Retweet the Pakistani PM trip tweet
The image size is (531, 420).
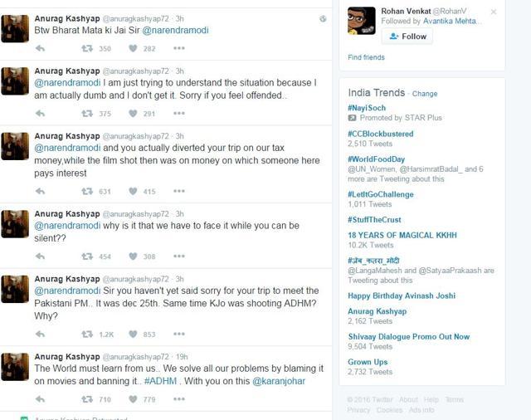pyautogui.click(x=87, y=335)
